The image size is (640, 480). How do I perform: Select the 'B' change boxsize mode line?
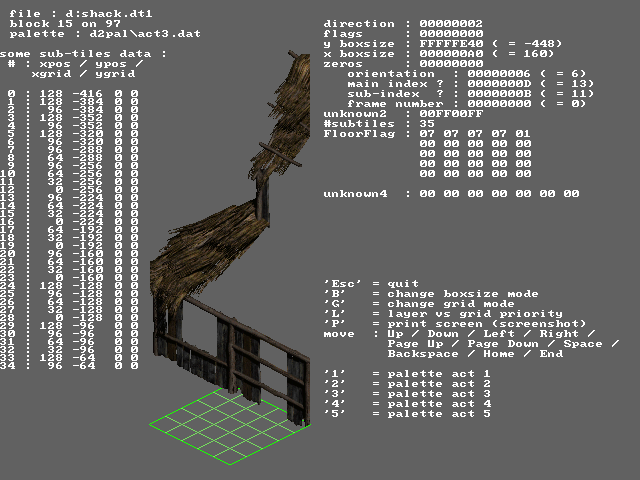pyautogui.click(x=431, y=294)
